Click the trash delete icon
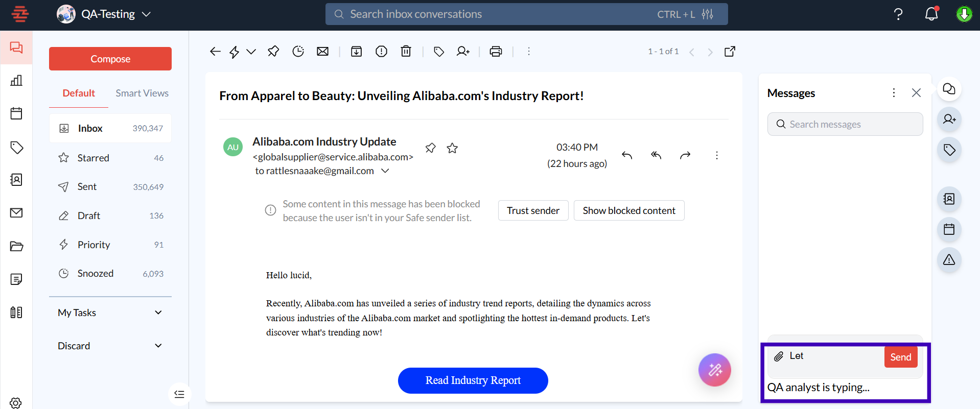This screenshot has height=409, width=980. point(406,52)
